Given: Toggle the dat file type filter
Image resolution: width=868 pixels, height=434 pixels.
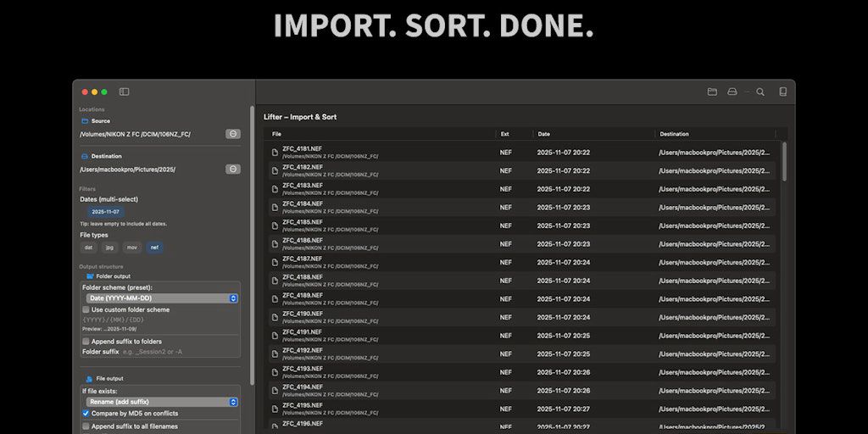Looking at the screenshot, I should (88, 248).
